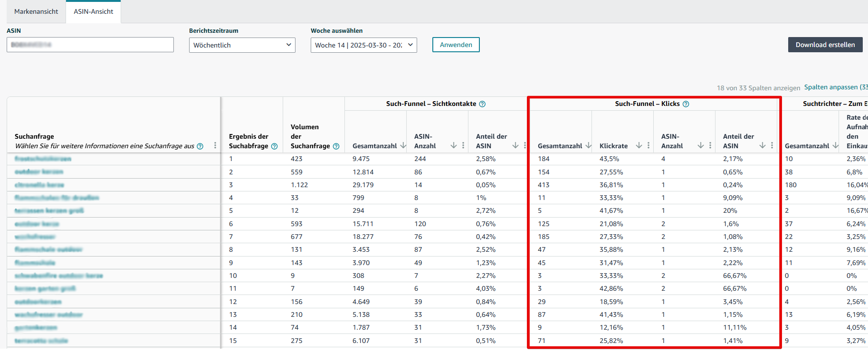This screenshot has height=352, width=868.
Task: Select the Klickrate cell showing 41,43%
Action: 611,314
